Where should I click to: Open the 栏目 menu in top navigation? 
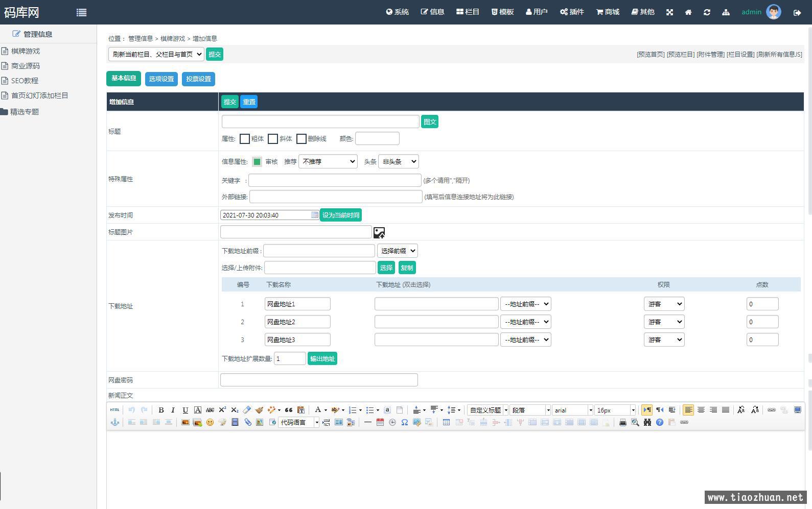click(468, 12)
